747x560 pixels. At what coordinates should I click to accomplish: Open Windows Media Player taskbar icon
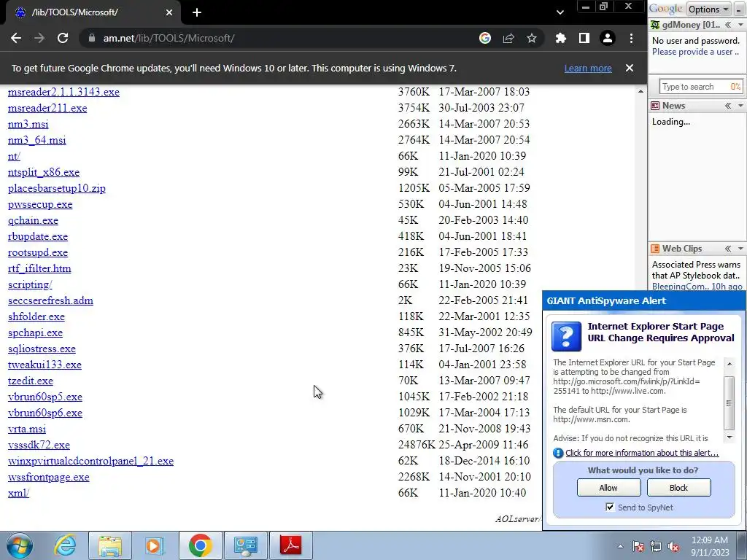(154, 545)
